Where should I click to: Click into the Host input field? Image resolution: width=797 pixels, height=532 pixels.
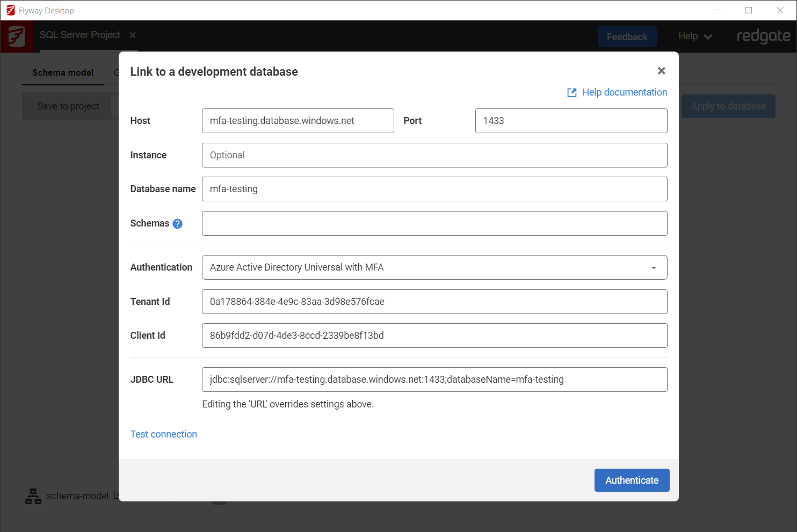click(x=298, y=121)
